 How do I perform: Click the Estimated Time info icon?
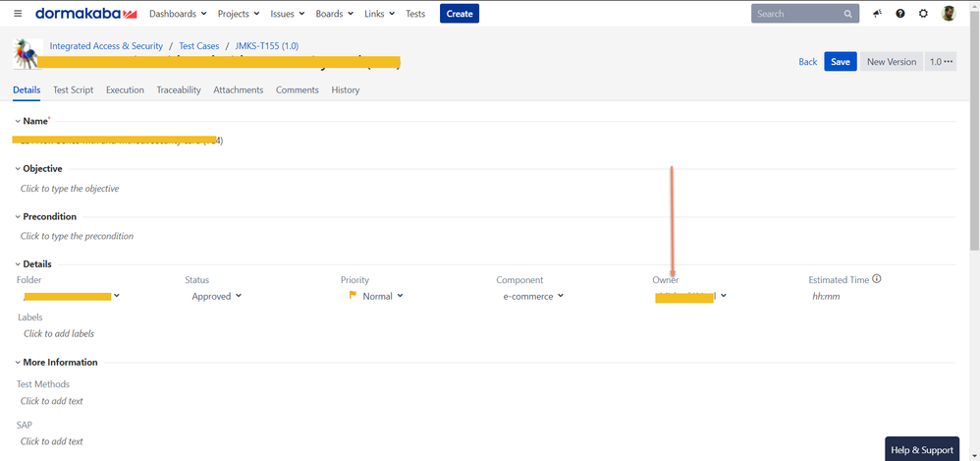[876, 279]
